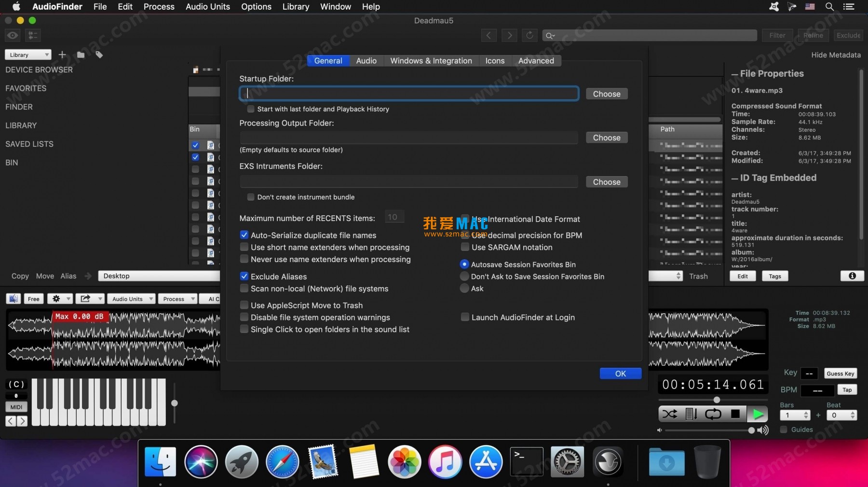The image size is (868, 487).
Task: Open the Audio Units menu in menu bar
Action: coord(208,7)
